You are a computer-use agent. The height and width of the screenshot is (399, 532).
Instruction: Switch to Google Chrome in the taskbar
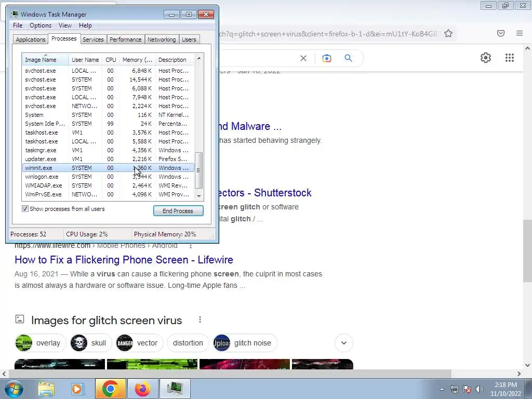(110, 389)
